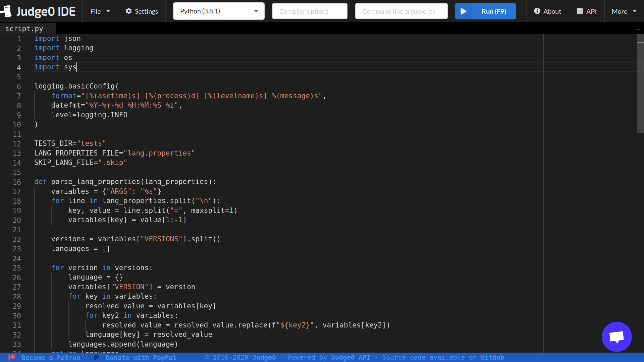This screenshot has width=644, height=362.
Task: Click the Judge0 logo icon
Action: (7, 11)
